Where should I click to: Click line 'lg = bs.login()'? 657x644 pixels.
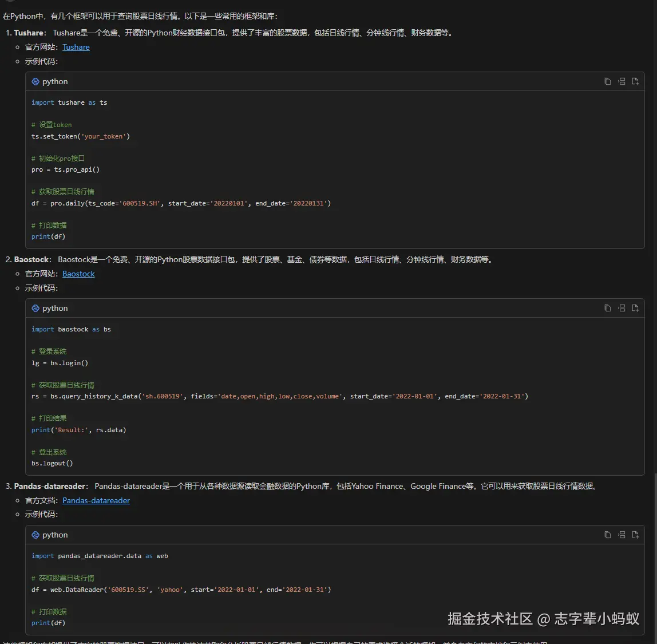coord(60,363)
